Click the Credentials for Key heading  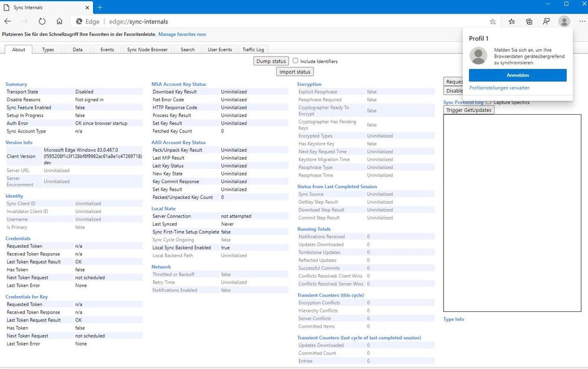[x=27, y=297]
